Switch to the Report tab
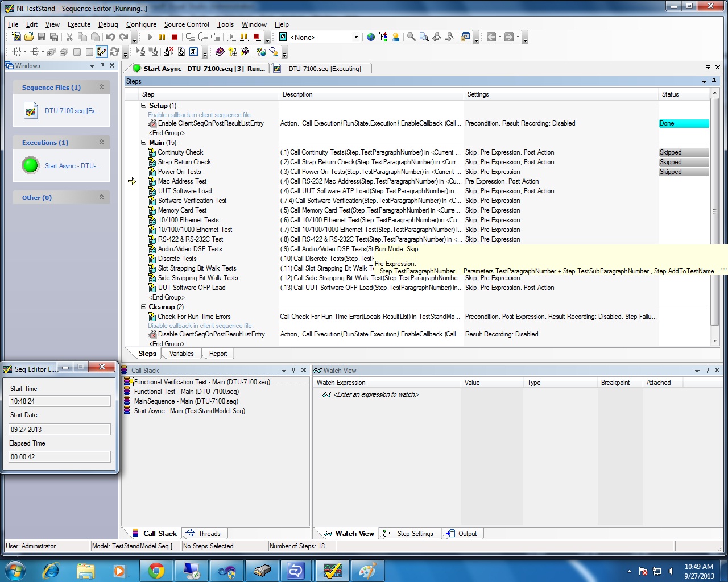 [218, 354]
